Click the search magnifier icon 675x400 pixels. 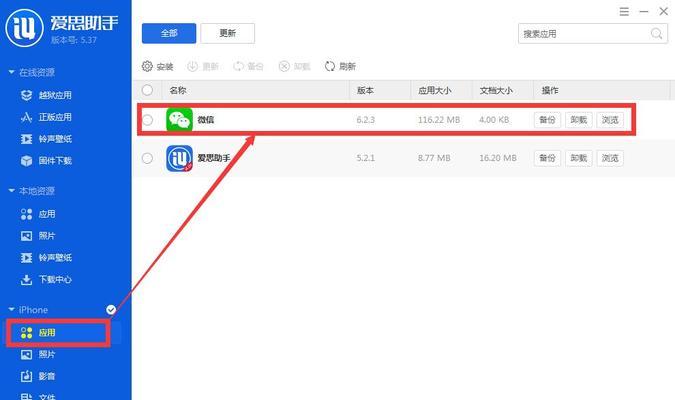pos(656,34)
